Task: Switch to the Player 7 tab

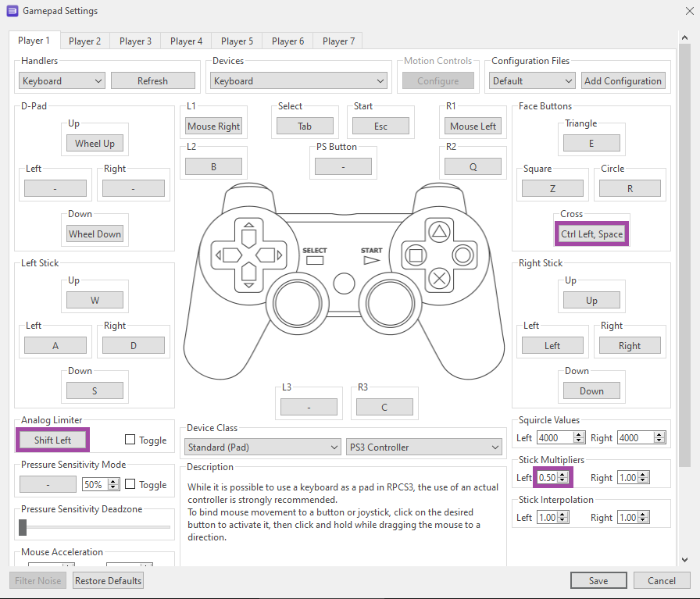Action: point(338,41)
